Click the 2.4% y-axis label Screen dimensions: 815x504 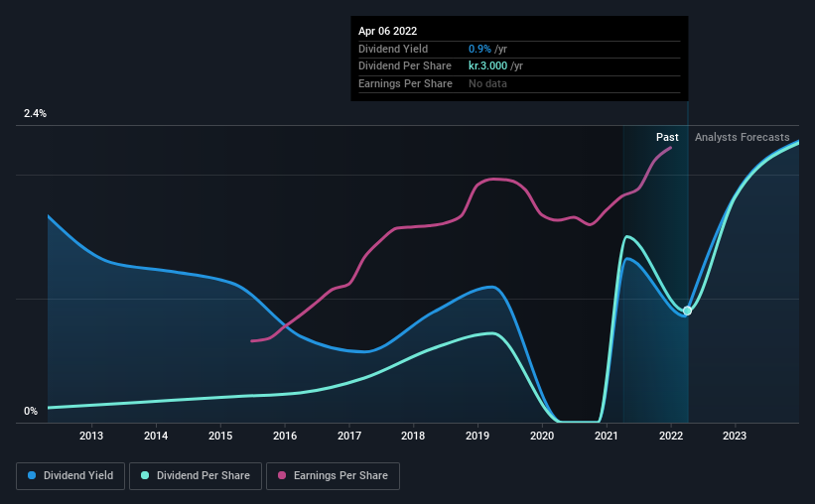click(x=35, y=113)
